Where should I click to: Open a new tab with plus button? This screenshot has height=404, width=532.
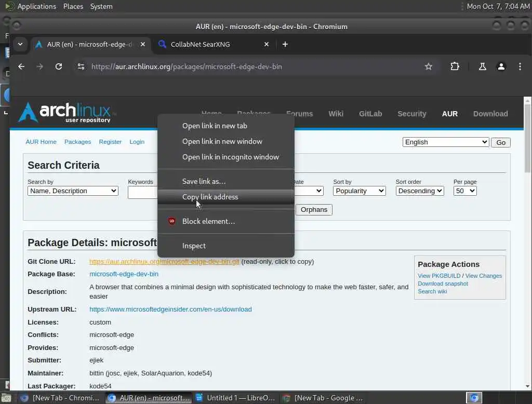[x=285, y=44]
